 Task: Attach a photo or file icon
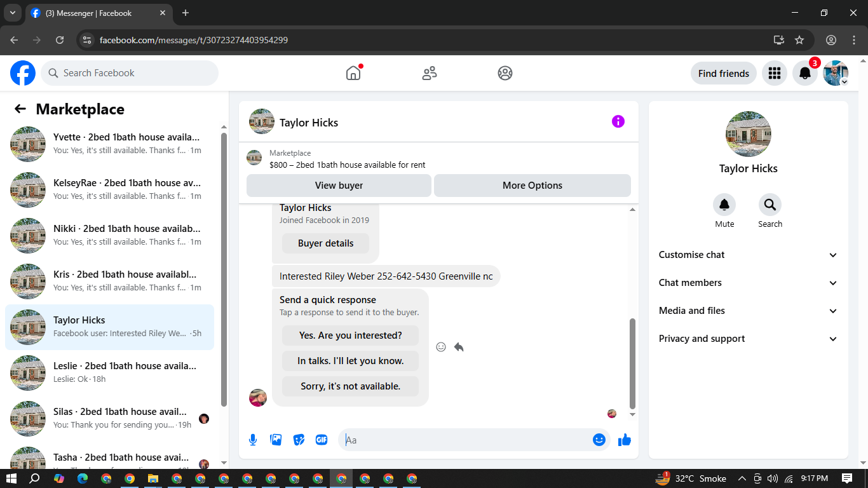[276, 440]
